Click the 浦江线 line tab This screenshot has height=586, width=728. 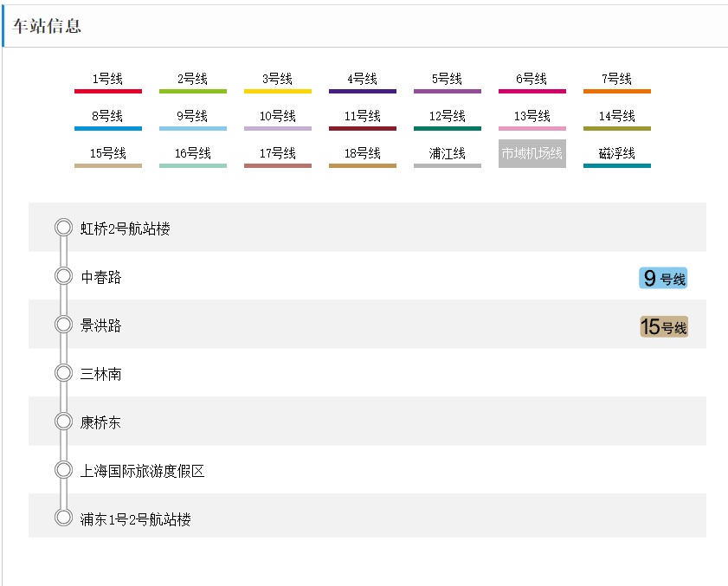click(x=448, y=154)
